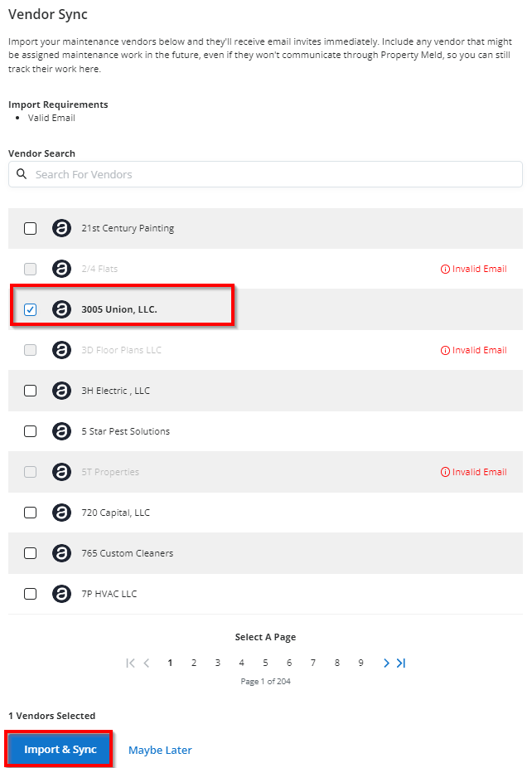Select page 5 in the pagination
This screenshot has height=768, width=532.
pos(265,663)
